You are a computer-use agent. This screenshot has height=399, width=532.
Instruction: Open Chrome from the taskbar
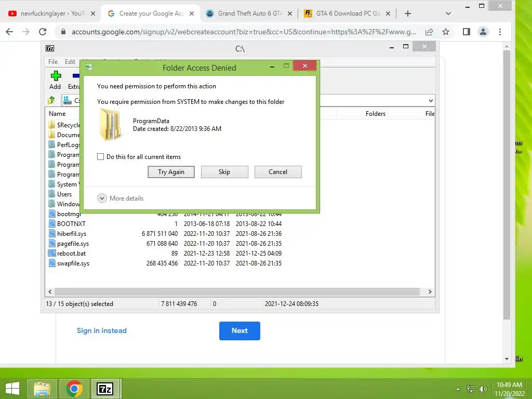74,389
